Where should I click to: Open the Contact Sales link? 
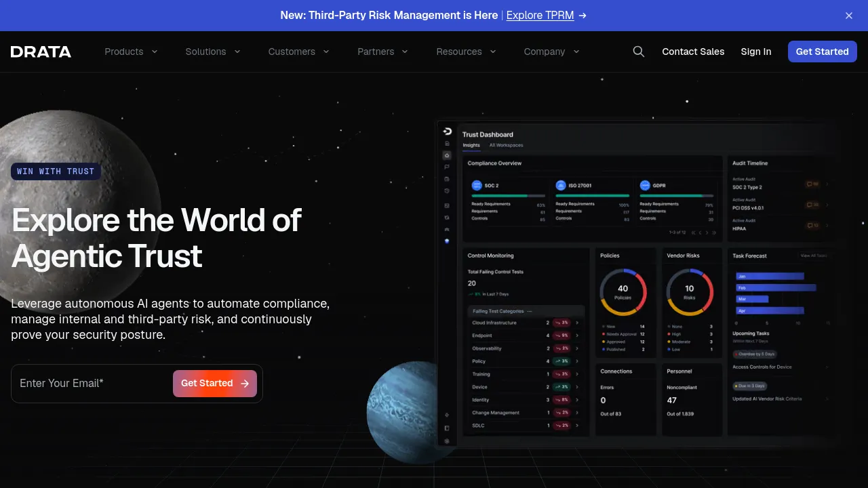pyautogui.click(x=693, y=52)
